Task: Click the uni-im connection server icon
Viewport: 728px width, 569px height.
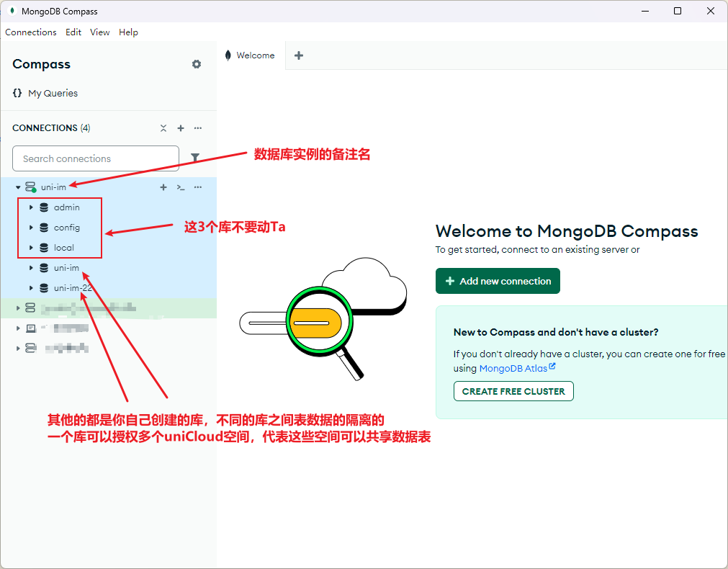Action: click(x=31, y=187)
